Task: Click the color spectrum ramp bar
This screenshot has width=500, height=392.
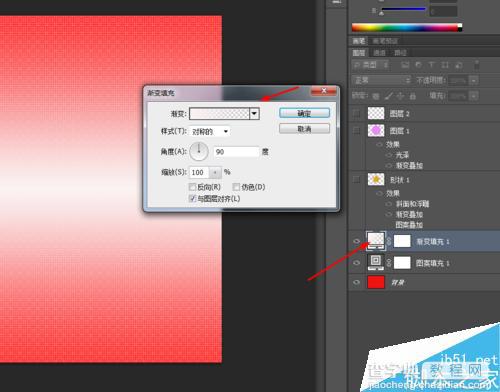Action: pos(407,28)
